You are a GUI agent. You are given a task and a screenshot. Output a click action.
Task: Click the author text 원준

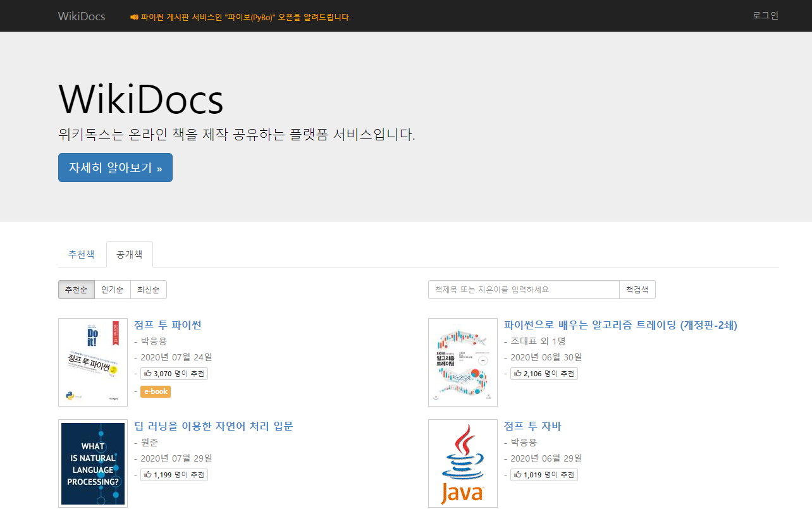pos(149,443)
